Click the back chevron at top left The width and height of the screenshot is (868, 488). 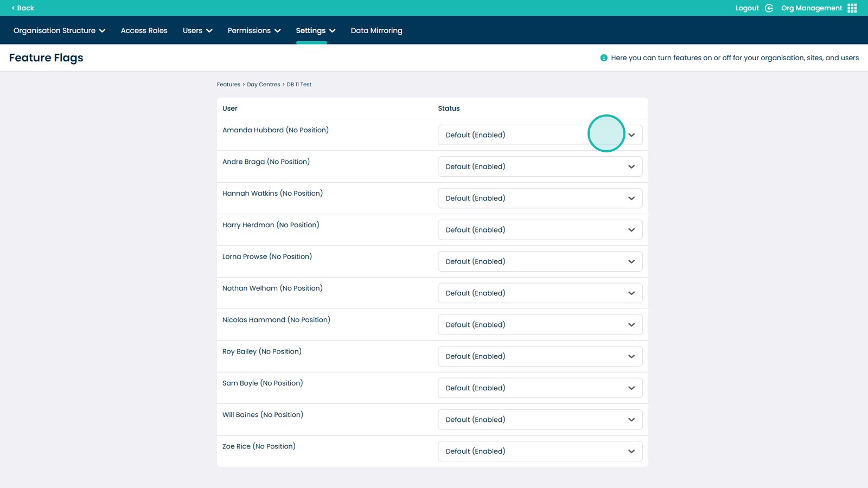click(14, 8)
